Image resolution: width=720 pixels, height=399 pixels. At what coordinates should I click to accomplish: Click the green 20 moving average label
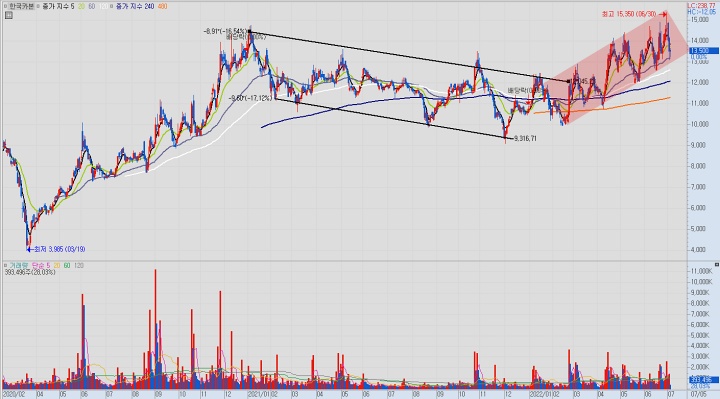click(x=82, y=6)
